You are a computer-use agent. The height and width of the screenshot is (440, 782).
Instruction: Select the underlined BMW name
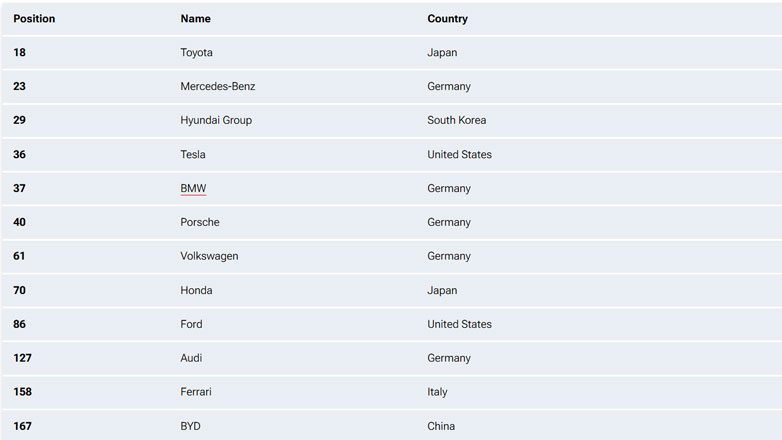193,188
